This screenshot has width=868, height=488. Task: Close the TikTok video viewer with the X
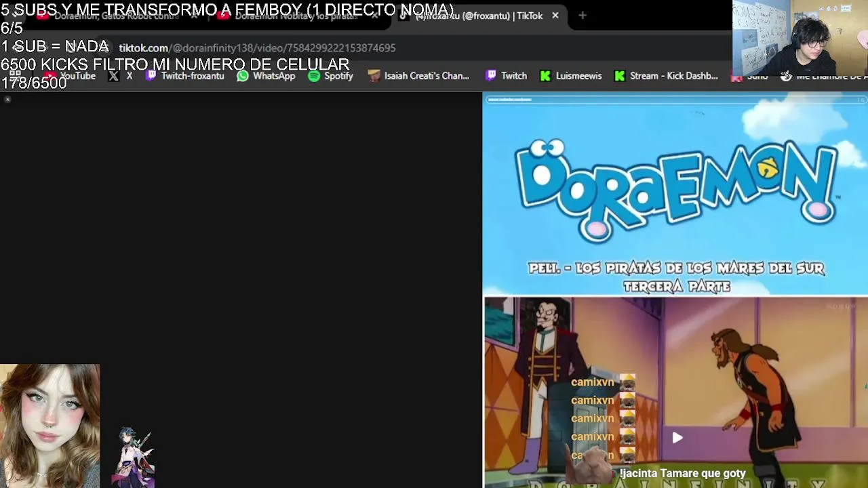pyautogui.click(x=7, y=100)
